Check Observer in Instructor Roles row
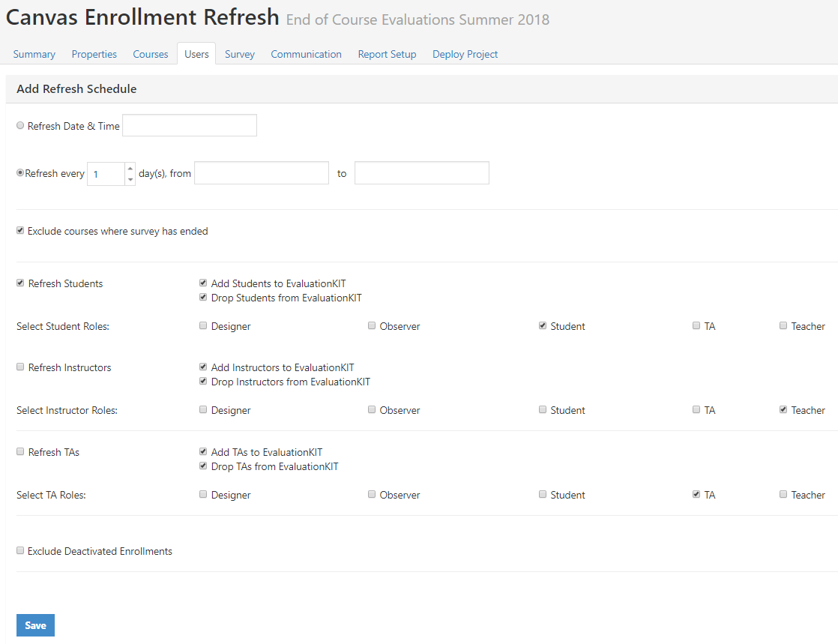The height and width of the screenshot is (644, 838). pyautogui.click(x=372, y=409)
